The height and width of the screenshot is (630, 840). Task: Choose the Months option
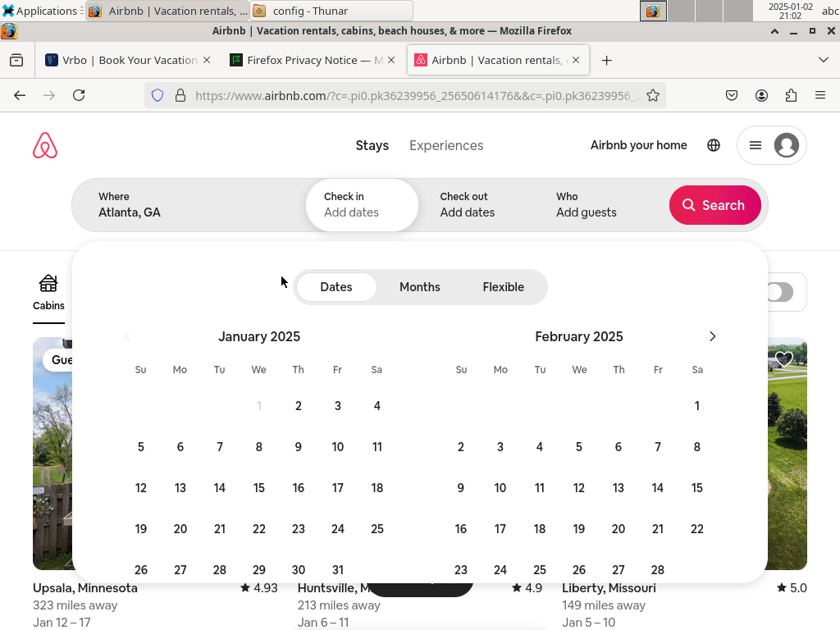[x=420, y=287]
